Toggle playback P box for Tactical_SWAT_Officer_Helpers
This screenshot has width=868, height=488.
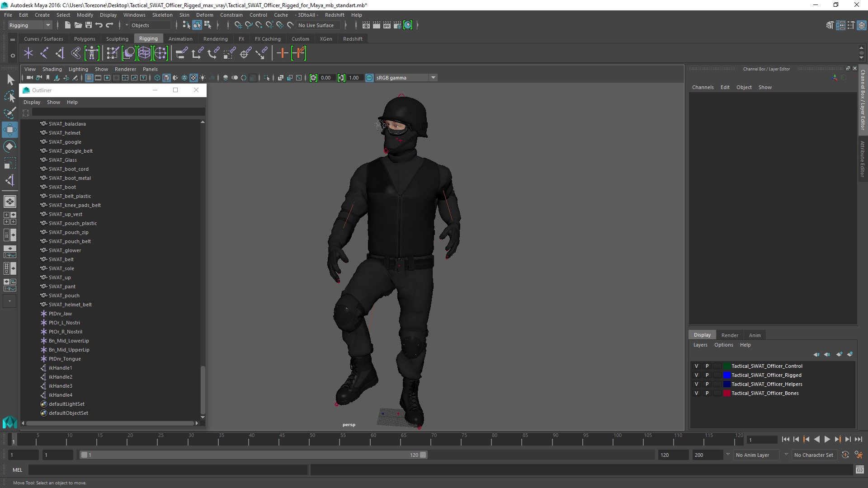pyautogui.click(x=707, y=384)
